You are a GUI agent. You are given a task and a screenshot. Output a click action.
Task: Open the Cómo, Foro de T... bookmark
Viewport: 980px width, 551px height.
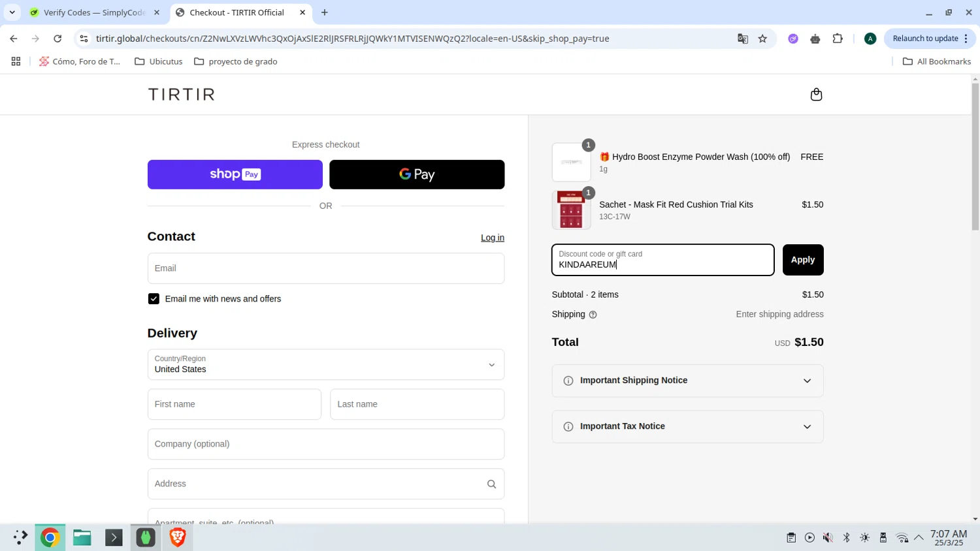click(x=80, y=61)
